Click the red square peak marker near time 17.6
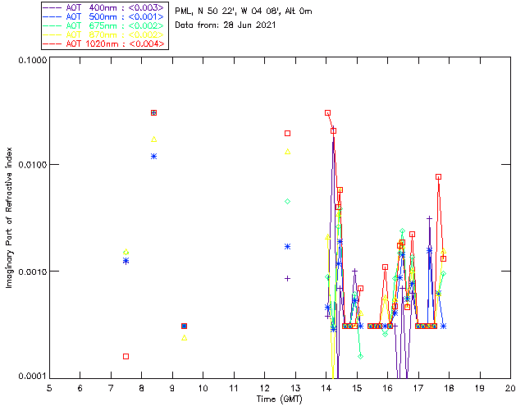Image resolution: width=525 pixels, height=420 pixels. 438,177
